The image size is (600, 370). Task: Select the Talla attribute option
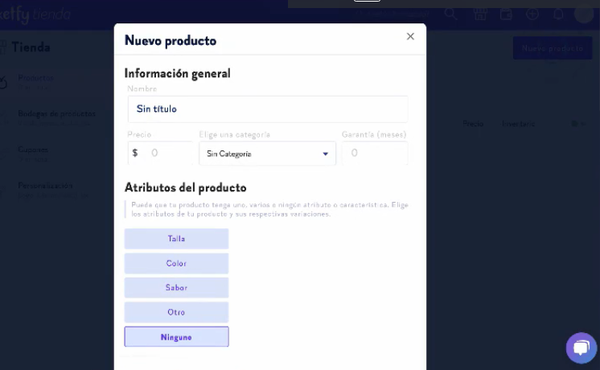click(x=176, y=239)
